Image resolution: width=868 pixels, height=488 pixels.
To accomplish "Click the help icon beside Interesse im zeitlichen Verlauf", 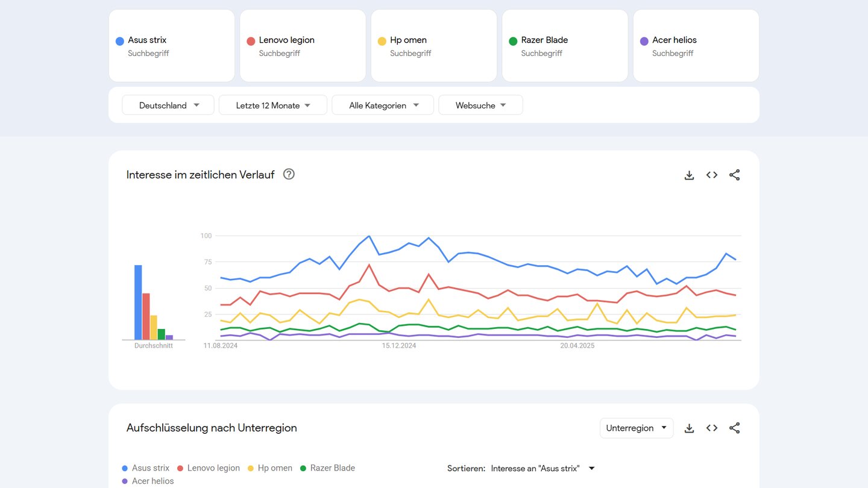I will tap(289, 175).
